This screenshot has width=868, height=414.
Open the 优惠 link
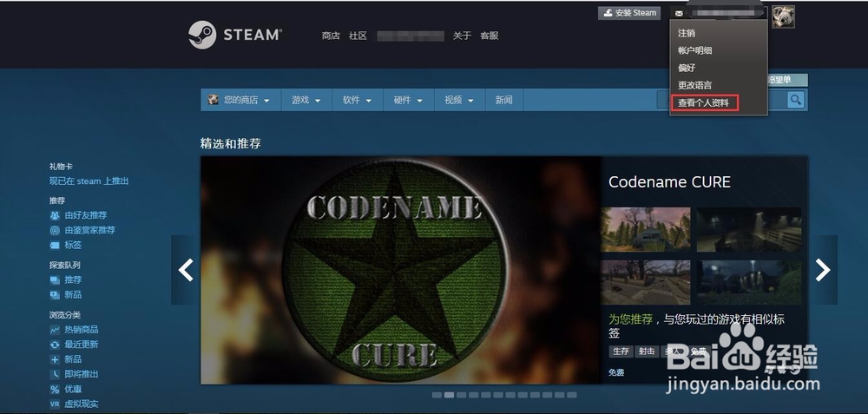point(73,389)
